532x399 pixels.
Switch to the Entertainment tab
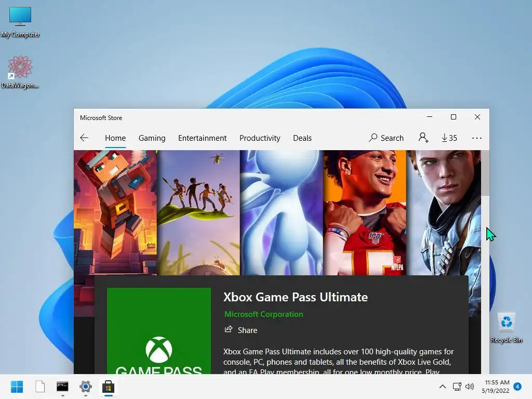tap(202, 138)
